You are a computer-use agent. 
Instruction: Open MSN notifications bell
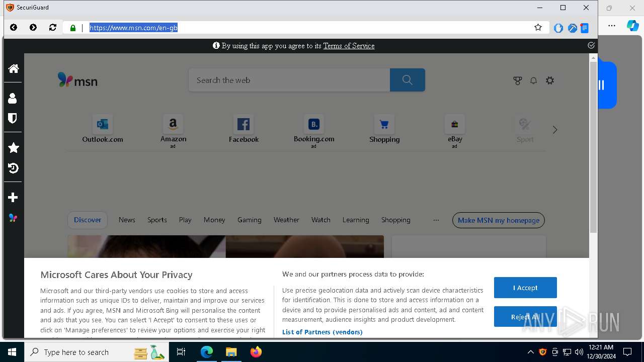point(534,80)
